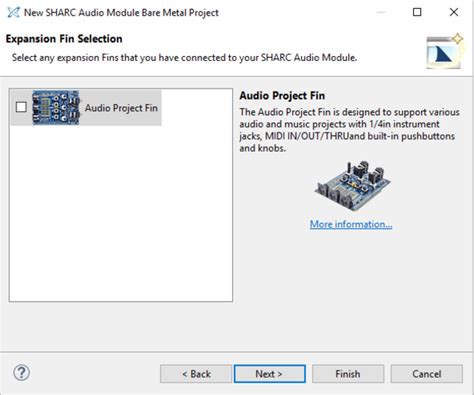Click the Audio Project Fin preview image
Screen dimensions: 474x395
click(353, 186)
